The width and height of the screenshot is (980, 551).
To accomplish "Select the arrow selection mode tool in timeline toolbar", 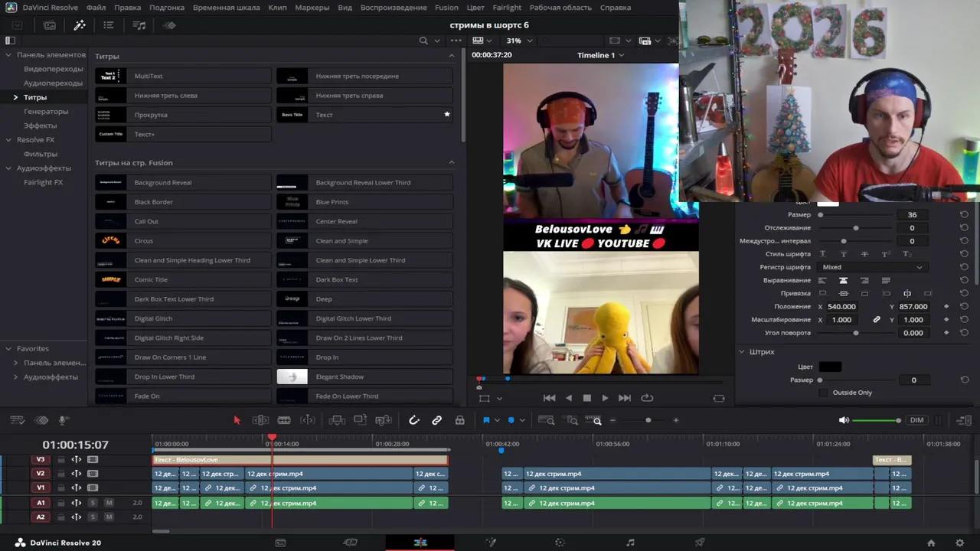I will pyautogui.click(x=237, y=420).
